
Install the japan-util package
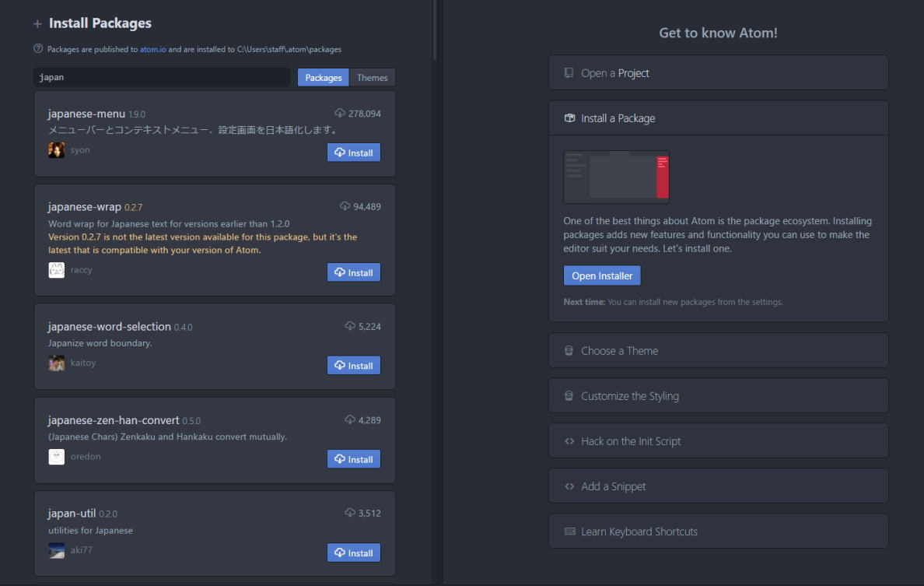354,553
